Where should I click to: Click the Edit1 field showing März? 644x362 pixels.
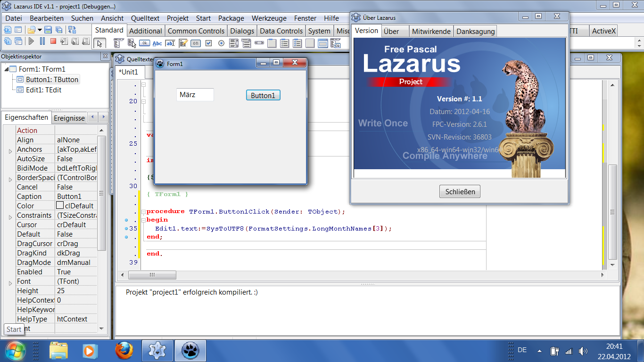coord(195,95)
